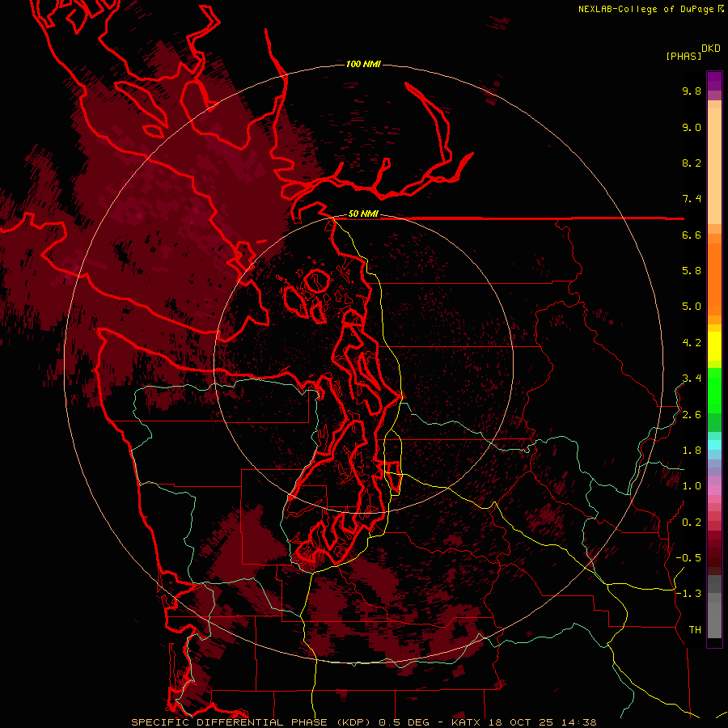The height and width of the screenshot is (728, 728).
Task: Click the 0.2 scale value
Action: 692,523
